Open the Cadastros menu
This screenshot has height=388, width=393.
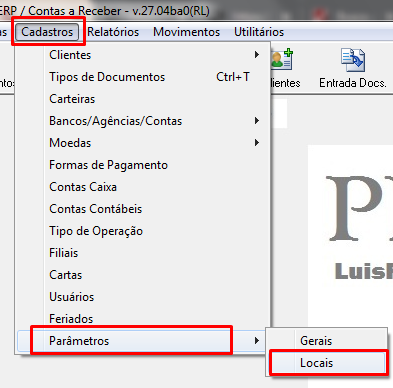(x=47, y=32)
